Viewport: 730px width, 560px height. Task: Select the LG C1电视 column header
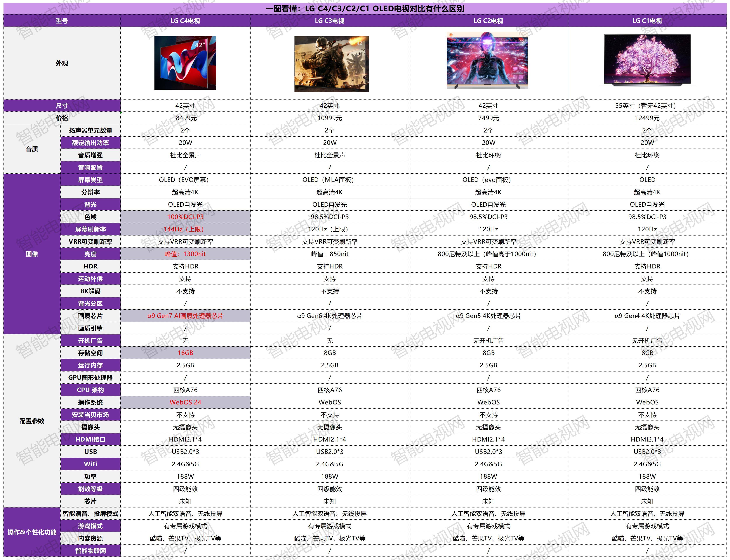647,21
